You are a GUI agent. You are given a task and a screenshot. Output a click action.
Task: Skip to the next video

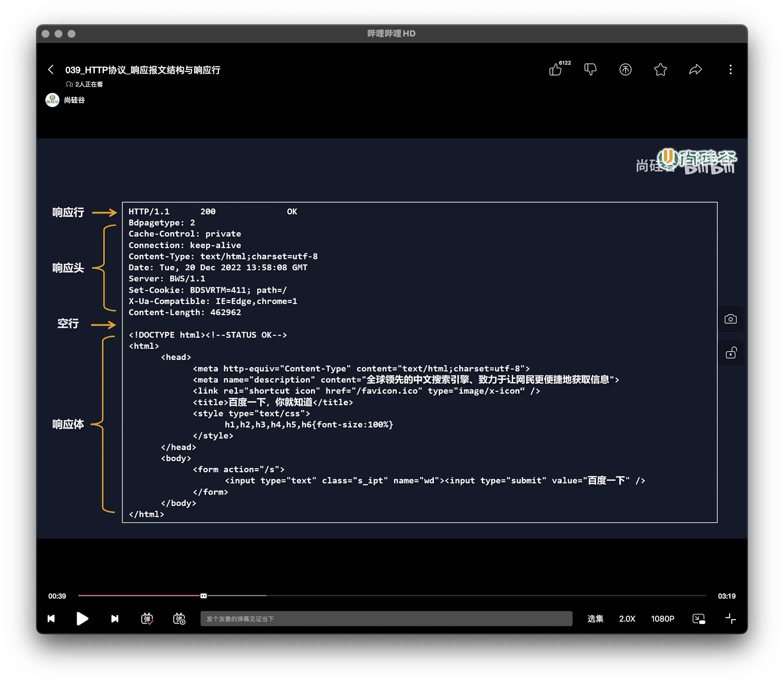[114, 619]
